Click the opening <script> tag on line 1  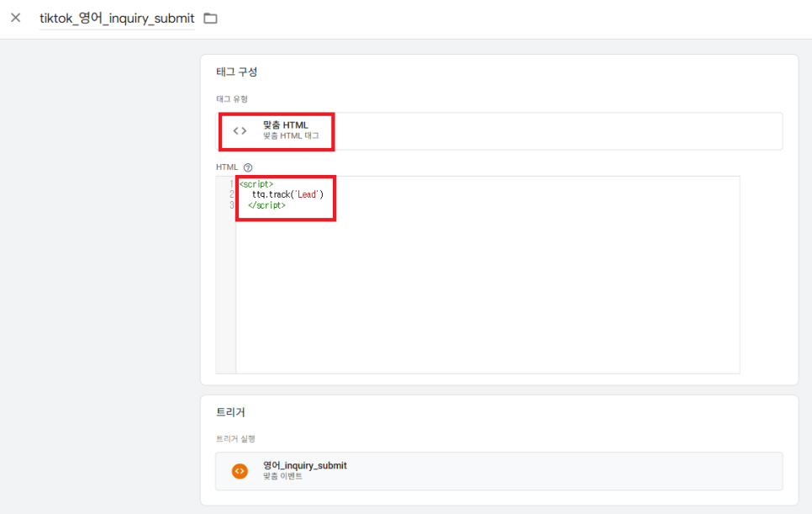(x=256, y=184)
